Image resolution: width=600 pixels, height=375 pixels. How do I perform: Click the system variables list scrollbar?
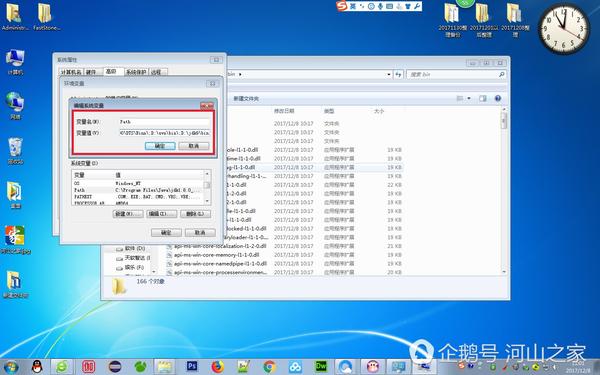coord(207,188)
